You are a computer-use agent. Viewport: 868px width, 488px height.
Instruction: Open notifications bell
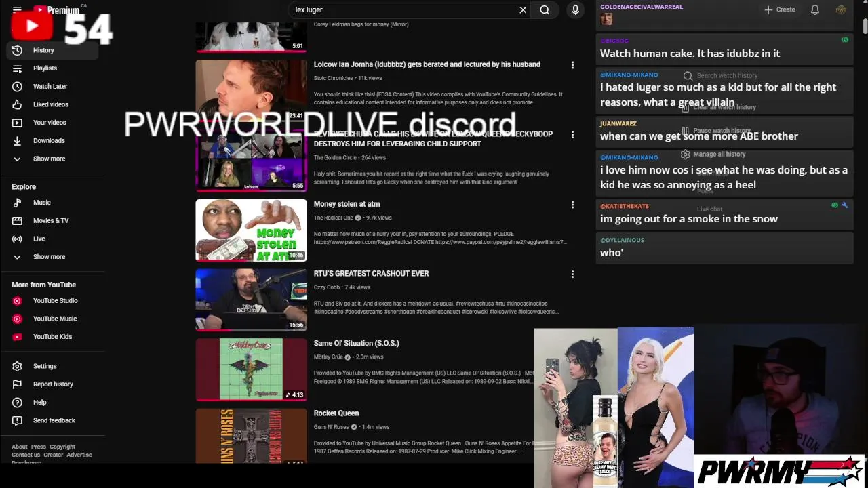(815, 9)
